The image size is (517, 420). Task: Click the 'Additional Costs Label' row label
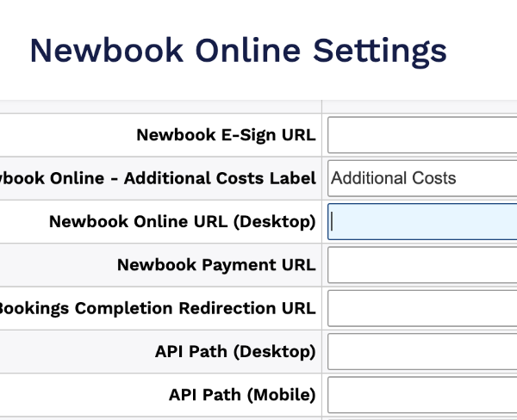pos(158,178)
